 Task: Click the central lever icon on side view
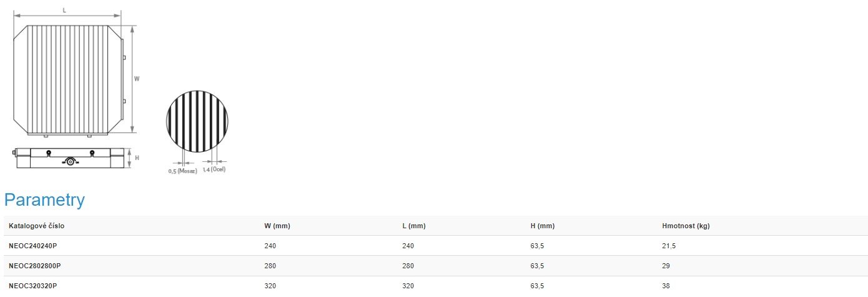70,162
